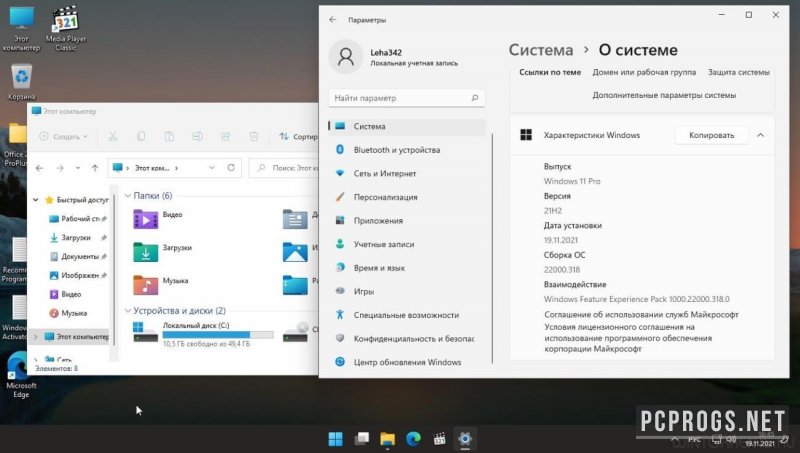Launch Microsoft Edge from taskbar
Viewport: 800px width, 453px height.
[413, 439]
